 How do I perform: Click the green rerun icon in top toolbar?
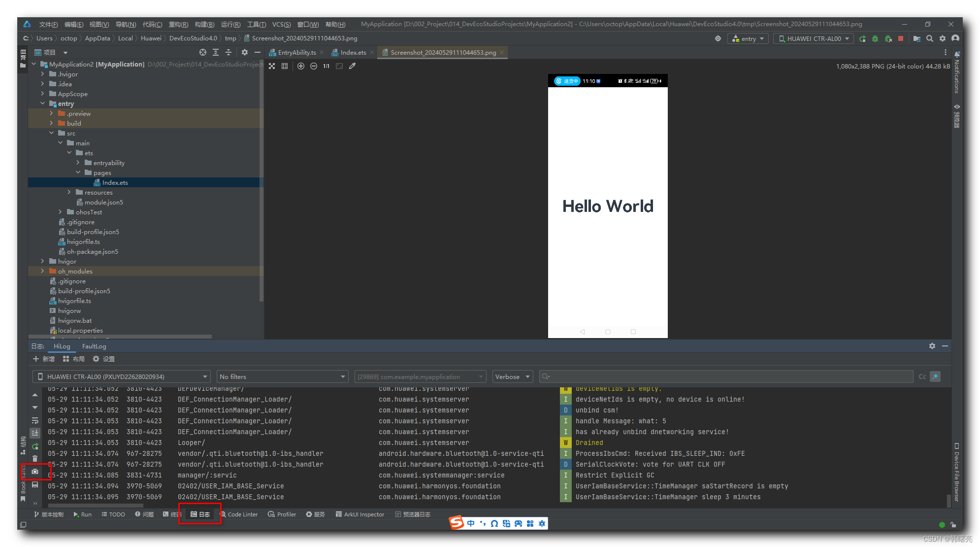pyautogui.click(x=862, y=38)
